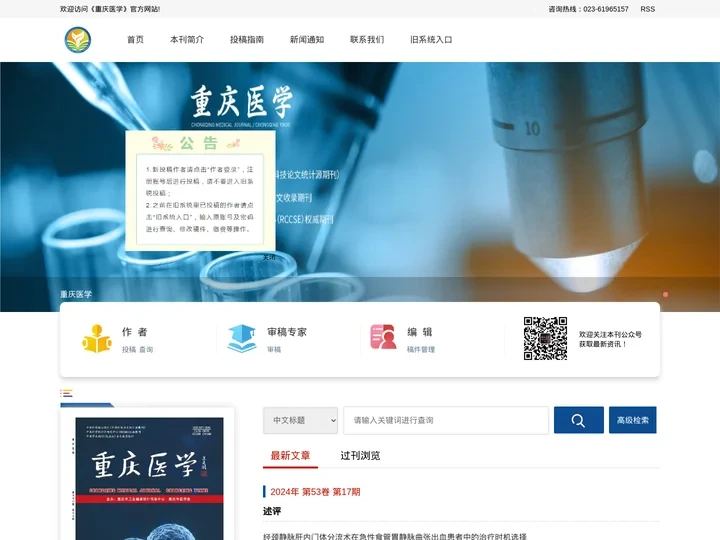Click the 公告 announcement box text
720x540 pixels.
point(200,199)
